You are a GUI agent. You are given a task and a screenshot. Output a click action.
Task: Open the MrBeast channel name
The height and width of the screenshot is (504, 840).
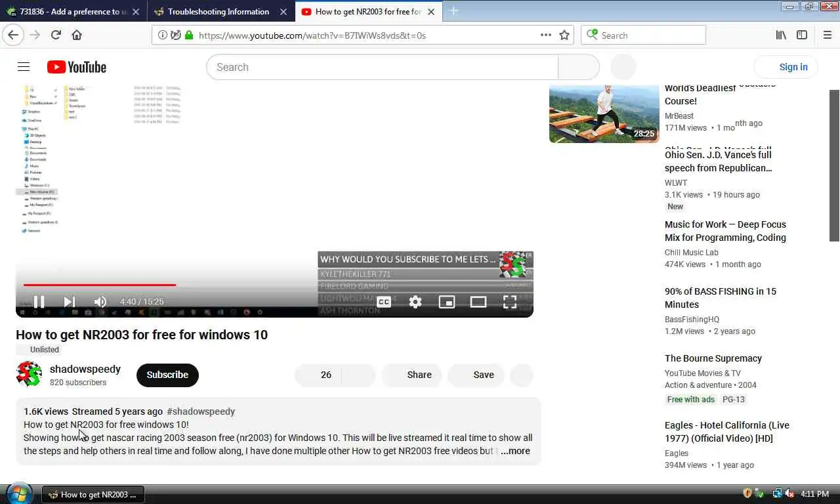679,116
